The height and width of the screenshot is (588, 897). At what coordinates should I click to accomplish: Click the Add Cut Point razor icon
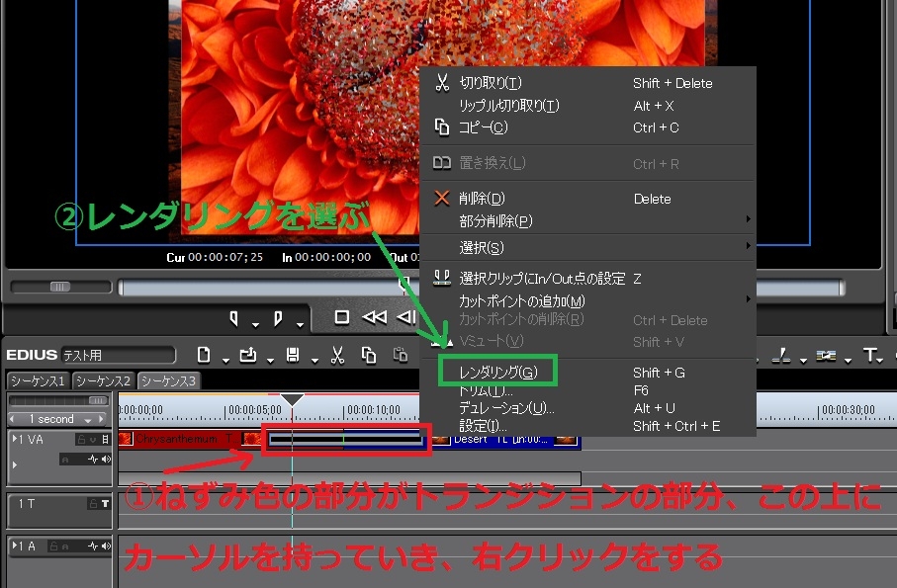tap(781, 356)
